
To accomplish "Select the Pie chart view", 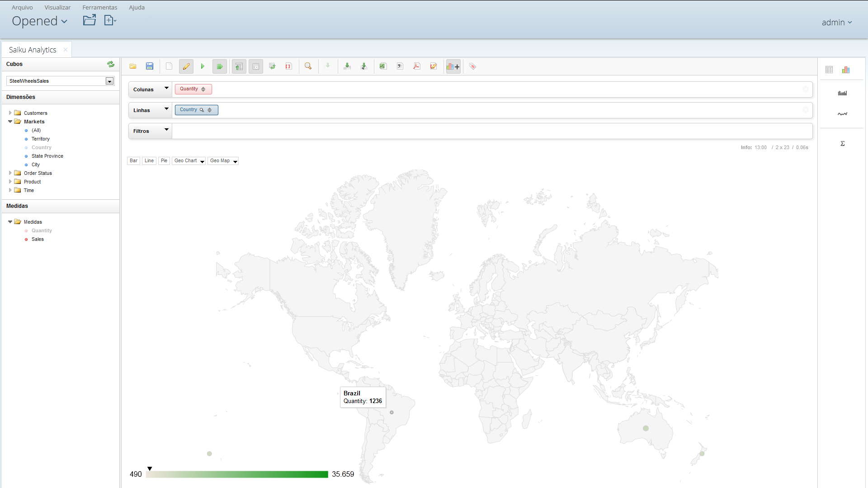I will click(164, 160).
